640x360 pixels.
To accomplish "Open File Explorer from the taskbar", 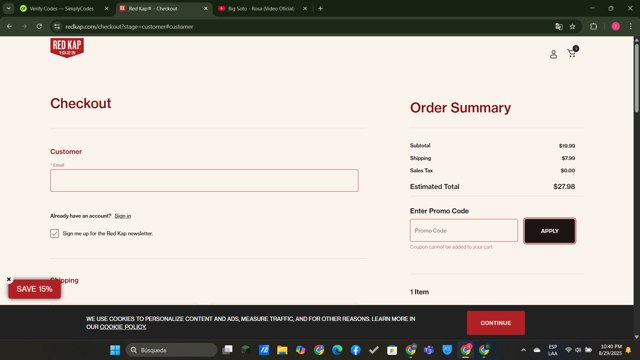I will (x=282, y=350).
